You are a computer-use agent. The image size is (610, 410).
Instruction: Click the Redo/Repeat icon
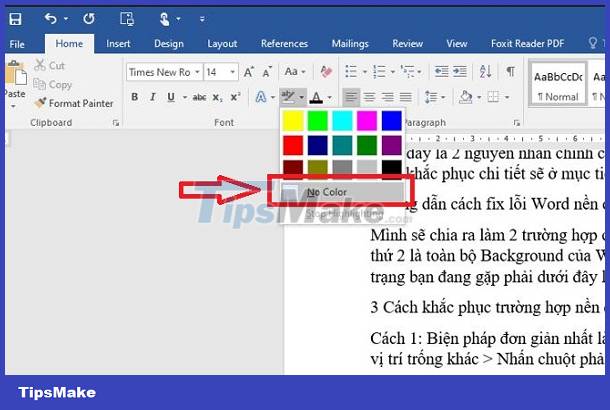[89, 18]
